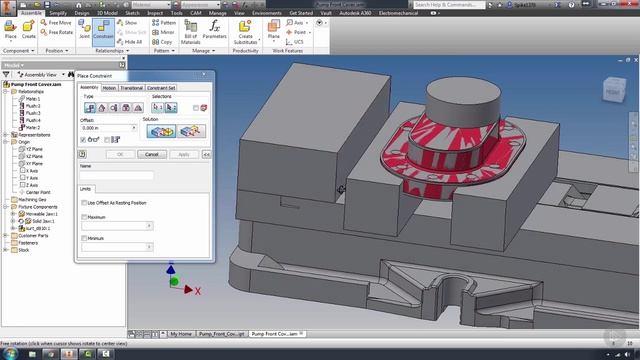Click second selection arrow button
Image resolution: width=640 pixels, height=360 pixels.
[171, 108]
